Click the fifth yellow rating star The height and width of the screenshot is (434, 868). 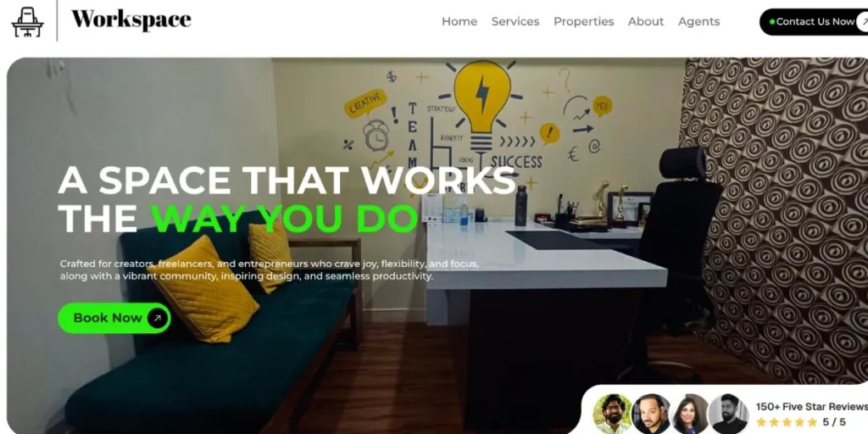tap(812, 422)
